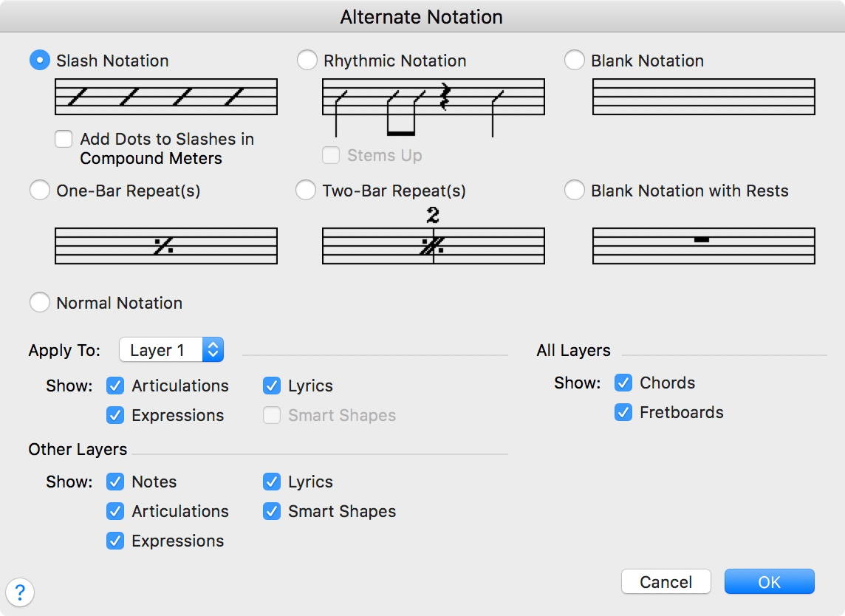Click the blank notation with rests preview

[703, 245]
